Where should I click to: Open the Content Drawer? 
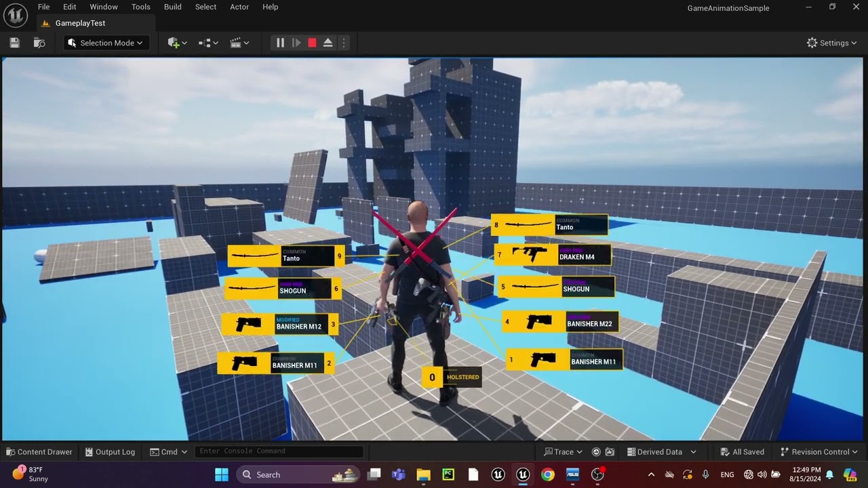[x=39, y=452]
